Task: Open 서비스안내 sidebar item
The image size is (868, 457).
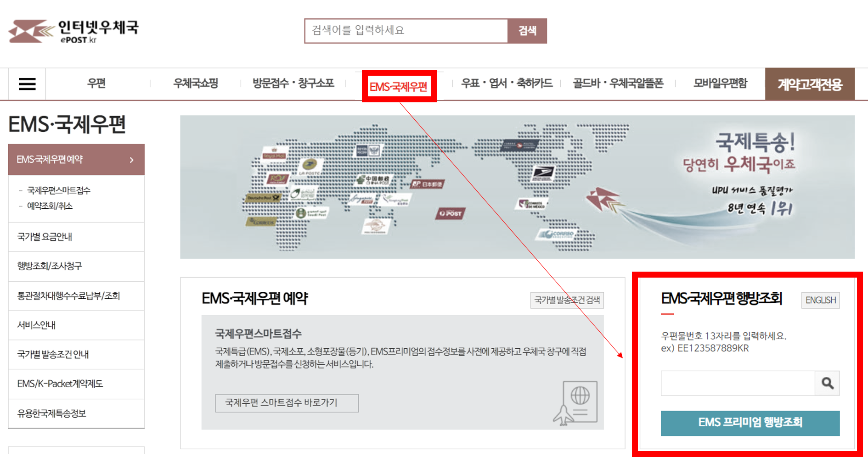Action: [76, 325]
